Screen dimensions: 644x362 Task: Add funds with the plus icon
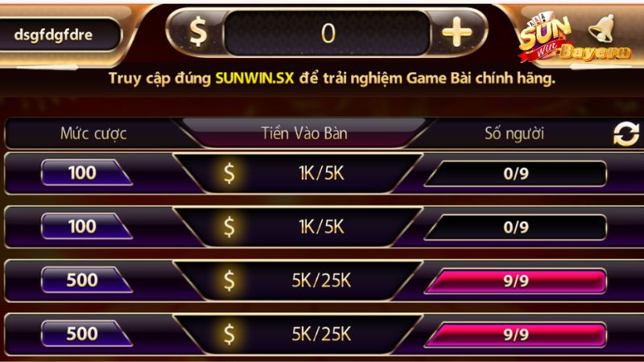(456, 32)
